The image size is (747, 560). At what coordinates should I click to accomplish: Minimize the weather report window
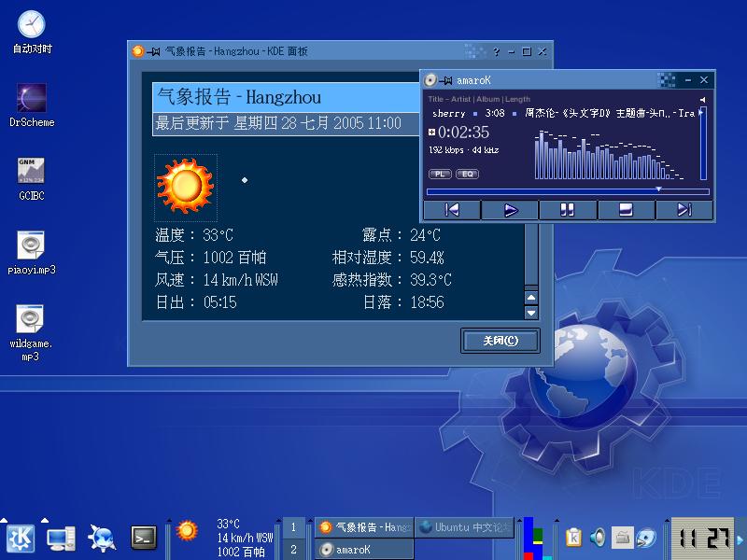511,51
